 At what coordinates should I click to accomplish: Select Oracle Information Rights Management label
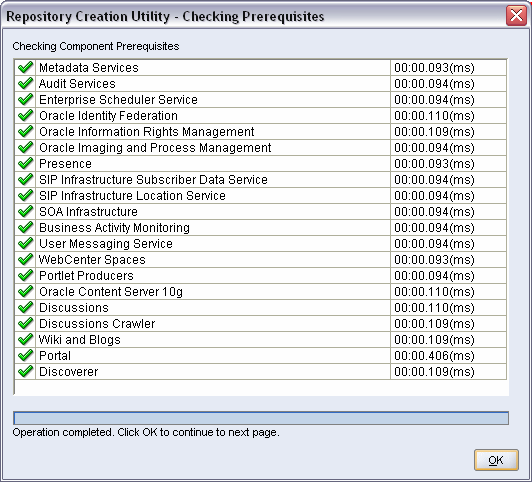[147, 132]
